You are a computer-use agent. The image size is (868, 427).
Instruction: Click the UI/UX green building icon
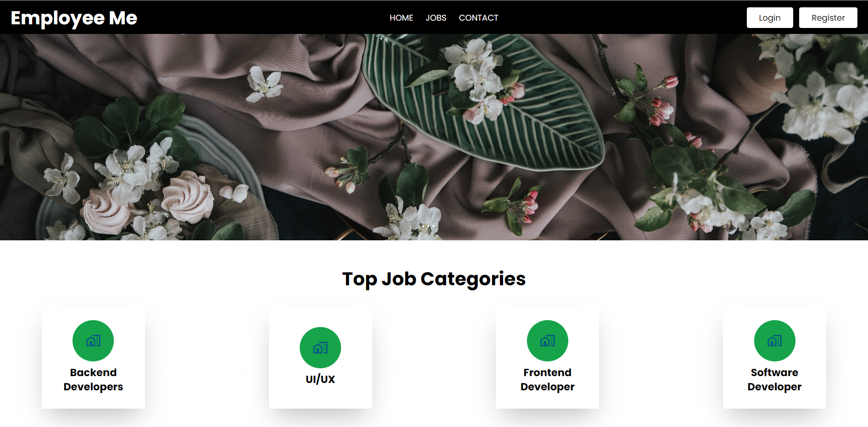click(320, 348)
